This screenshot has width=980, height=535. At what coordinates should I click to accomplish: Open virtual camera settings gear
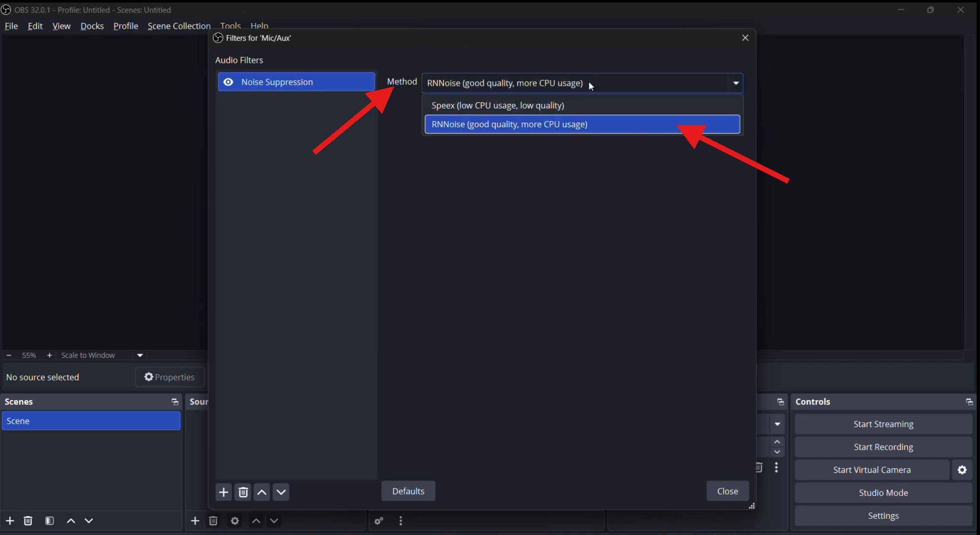tap(962, 470)
